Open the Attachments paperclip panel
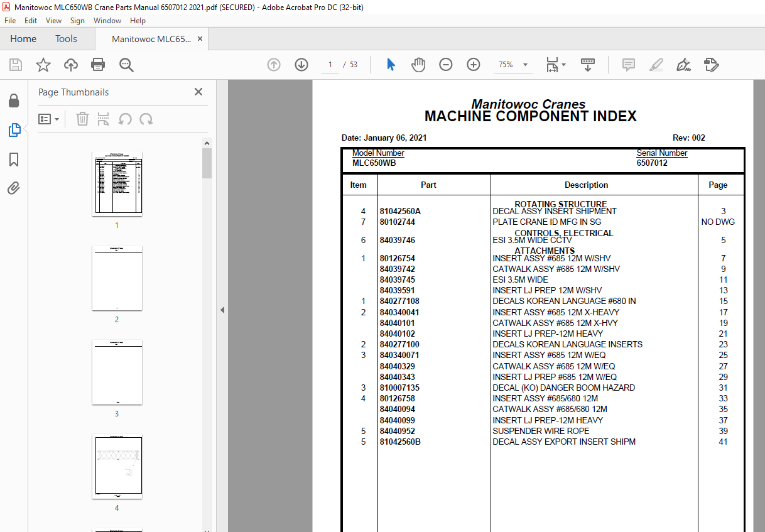Image resolution: width=765 pixels, height=532 pixels. 14,188
